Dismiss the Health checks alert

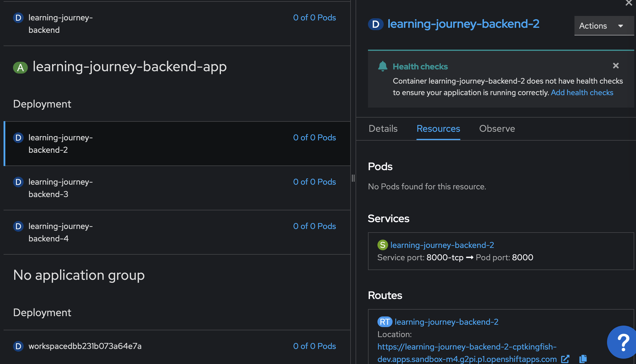click(x=616, y=66)
